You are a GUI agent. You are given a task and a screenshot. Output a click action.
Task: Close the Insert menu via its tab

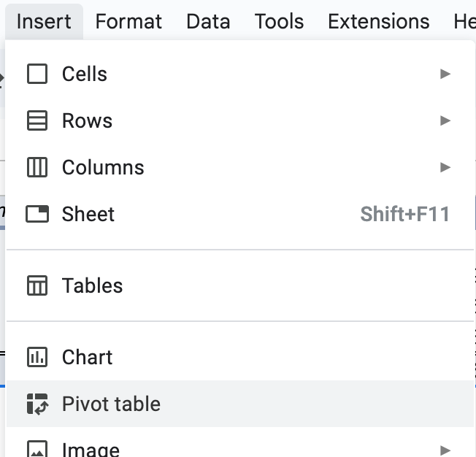44,21
